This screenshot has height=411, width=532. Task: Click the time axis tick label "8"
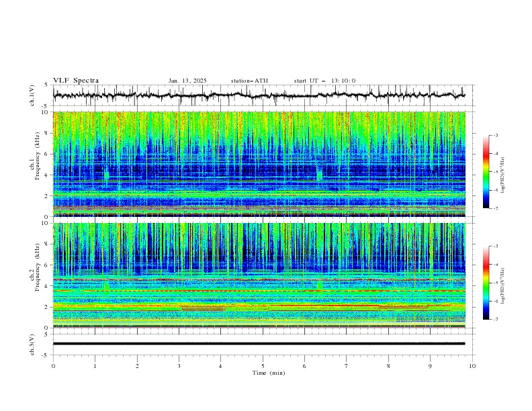coord(388,366)
